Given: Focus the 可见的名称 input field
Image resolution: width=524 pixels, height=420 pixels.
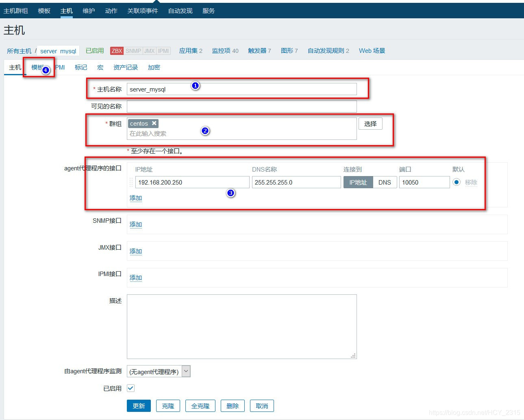Looking at the screenshot, I should (242, 107).
